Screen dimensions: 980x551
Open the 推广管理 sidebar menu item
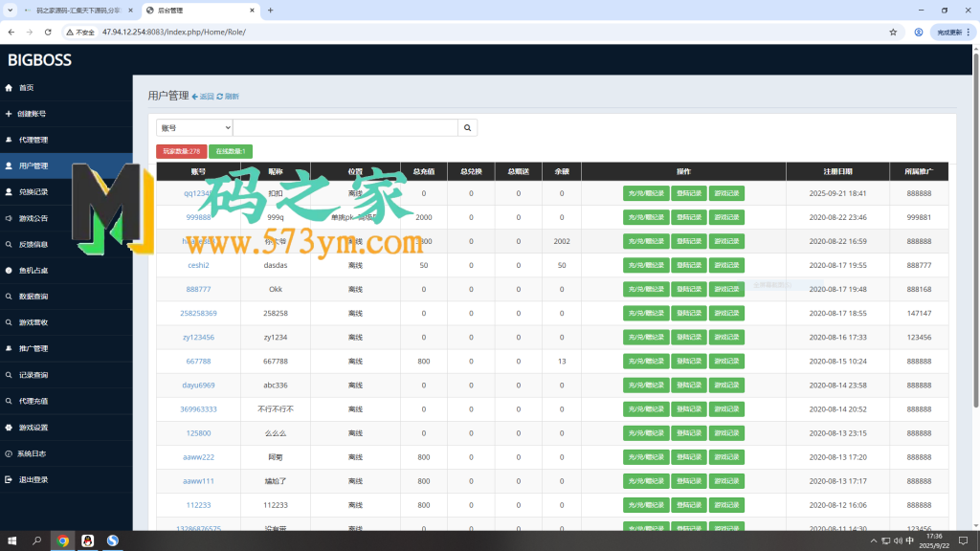click(66, 348)
